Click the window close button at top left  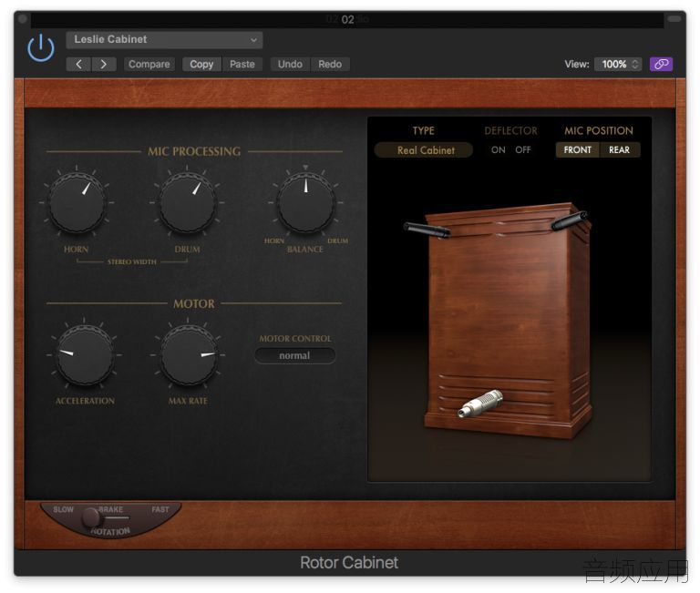coord(23,19)
